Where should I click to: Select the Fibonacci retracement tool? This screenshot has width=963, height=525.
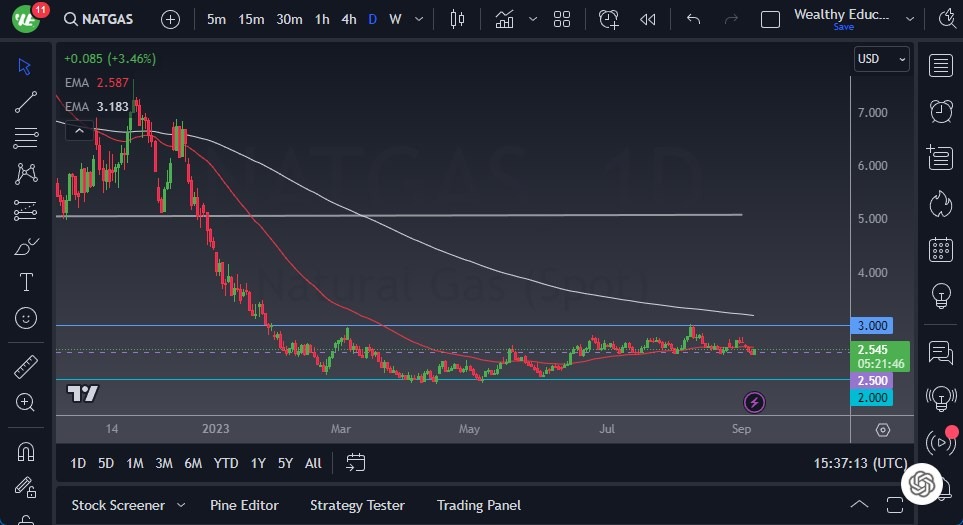[x=27, y=138]
